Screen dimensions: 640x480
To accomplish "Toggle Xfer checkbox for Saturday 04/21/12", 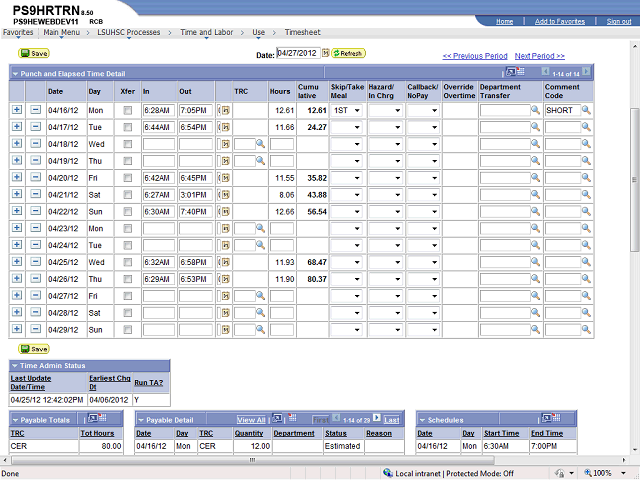I will tap(127, 195).
